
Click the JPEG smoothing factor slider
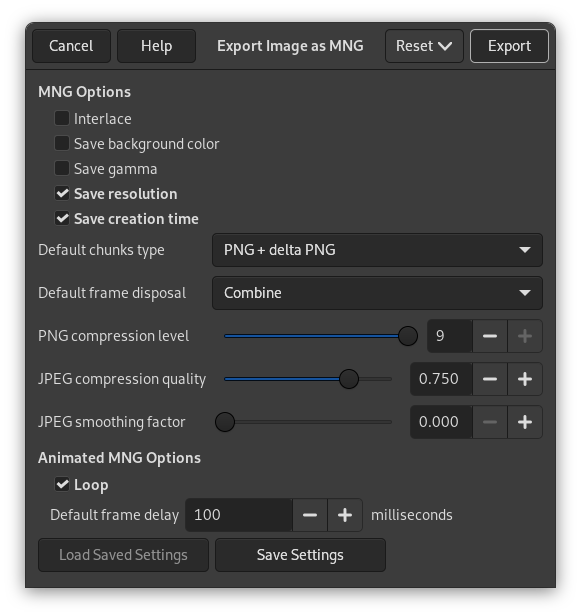[304, 422]
